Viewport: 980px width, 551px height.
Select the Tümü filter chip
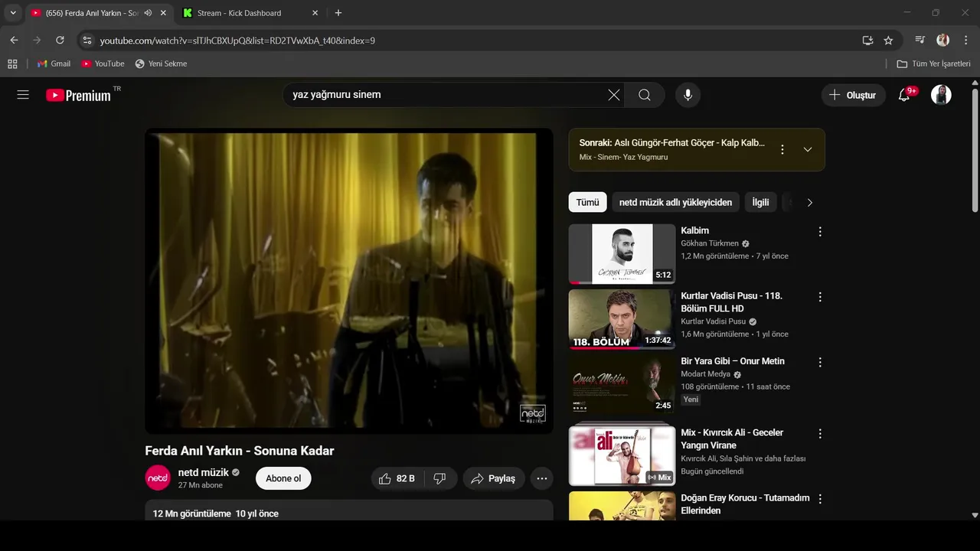(587, 202)
